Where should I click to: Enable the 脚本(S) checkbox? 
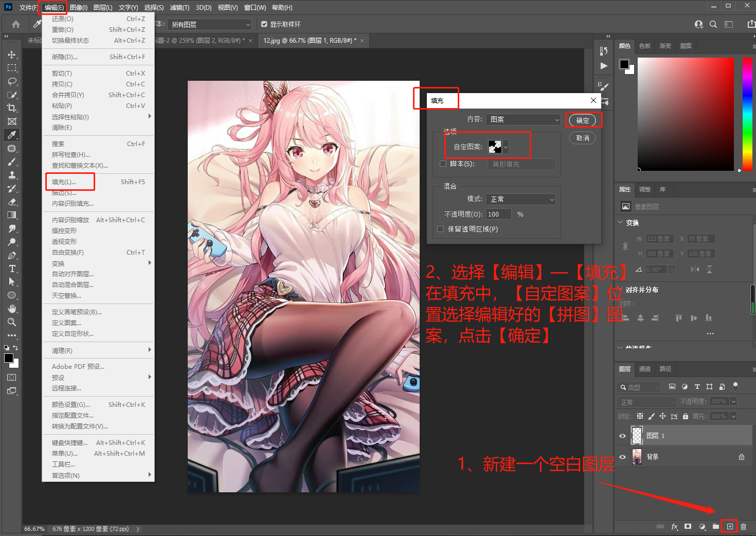(x=443, y=164)
